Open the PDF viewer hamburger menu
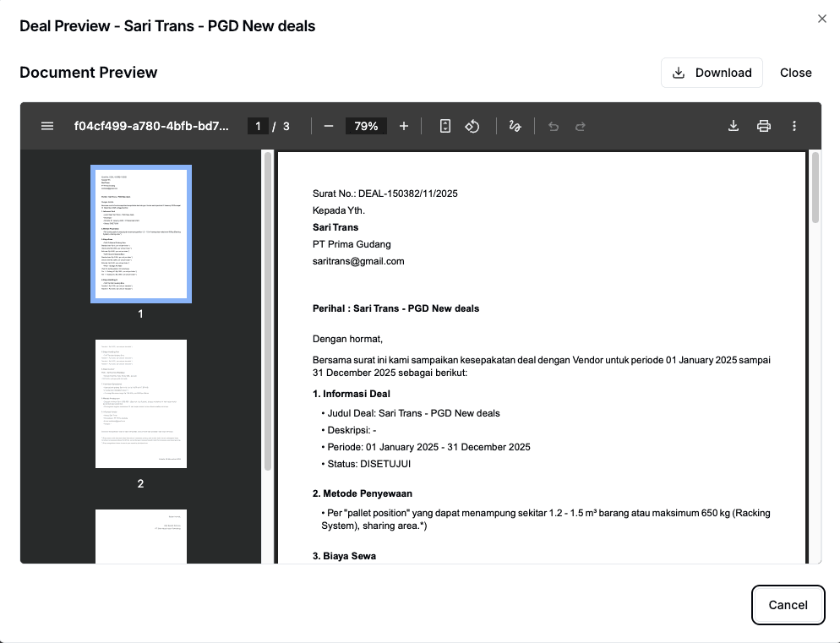Screen dimensions: 840x643 [46, 125]
